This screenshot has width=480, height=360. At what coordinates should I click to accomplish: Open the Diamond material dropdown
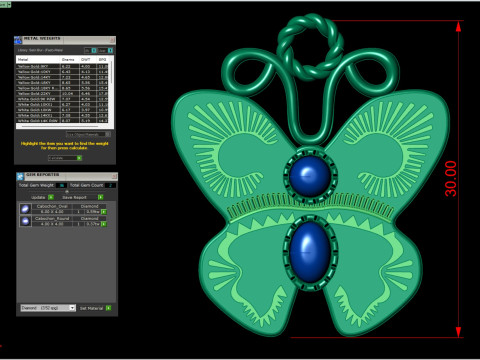48,308
